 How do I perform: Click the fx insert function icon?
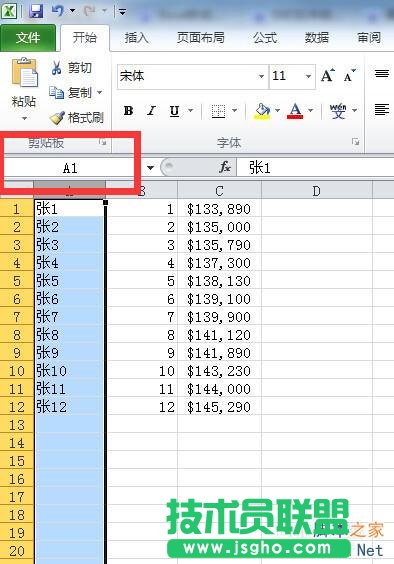pos(225,167)
